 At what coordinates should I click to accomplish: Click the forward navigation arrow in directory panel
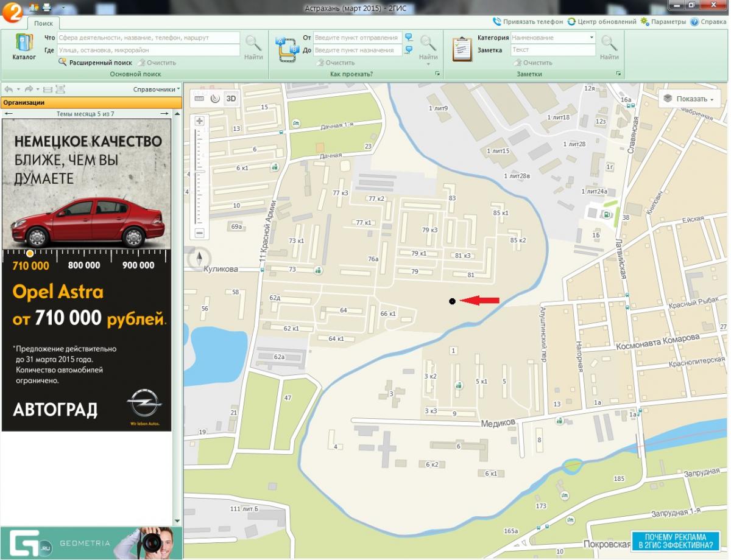tap(29, 89)
